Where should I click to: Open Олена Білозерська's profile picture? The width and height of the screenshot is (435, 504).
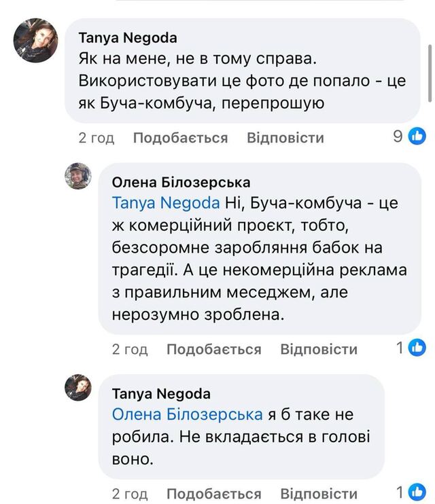pos(77,177)
